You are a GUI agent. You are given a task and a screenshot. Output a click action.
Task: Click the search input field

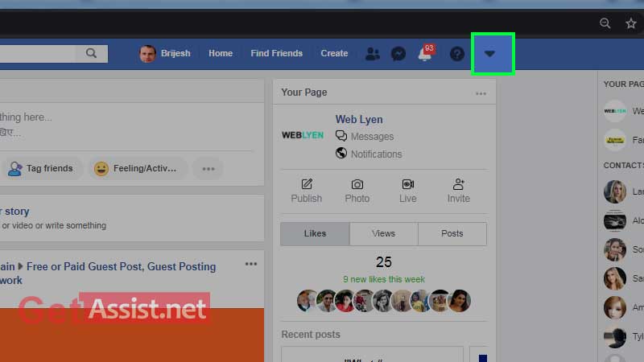click(x=38, y=53)
